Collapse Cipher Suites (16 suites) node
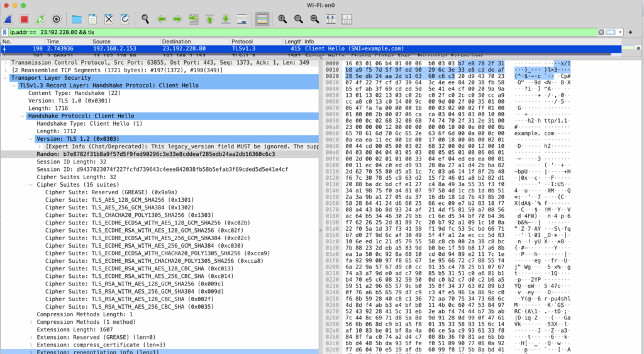This screenshot has height=354, width=644. [x=31, y=184]
